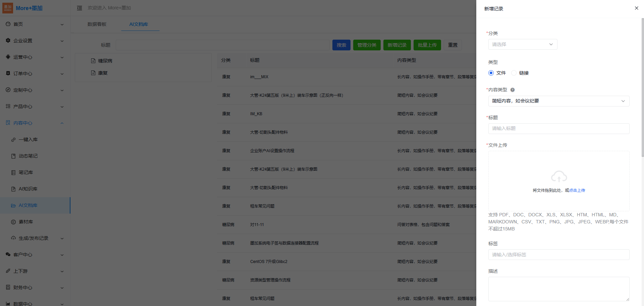
Task: Select the 糖尿病 category document
Action: [x=105, y=61]
